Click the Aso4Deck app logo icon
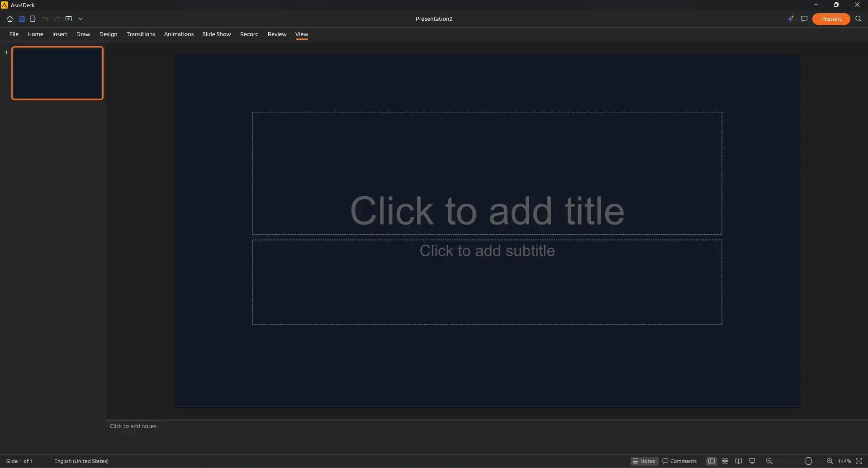This screenshot has width=868, height=468. point(5,5)
